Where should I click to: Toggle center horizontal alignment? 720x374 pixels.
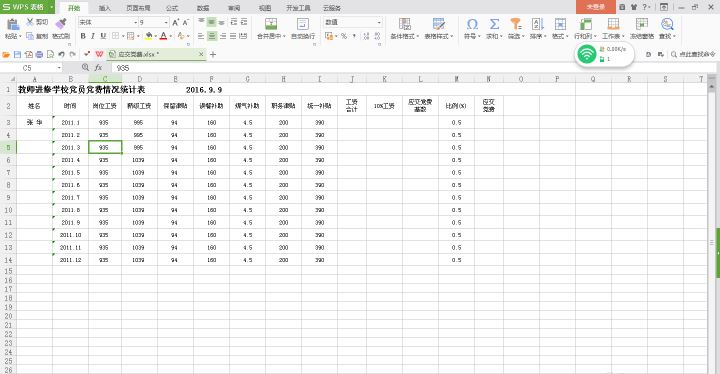coord(212,36)
